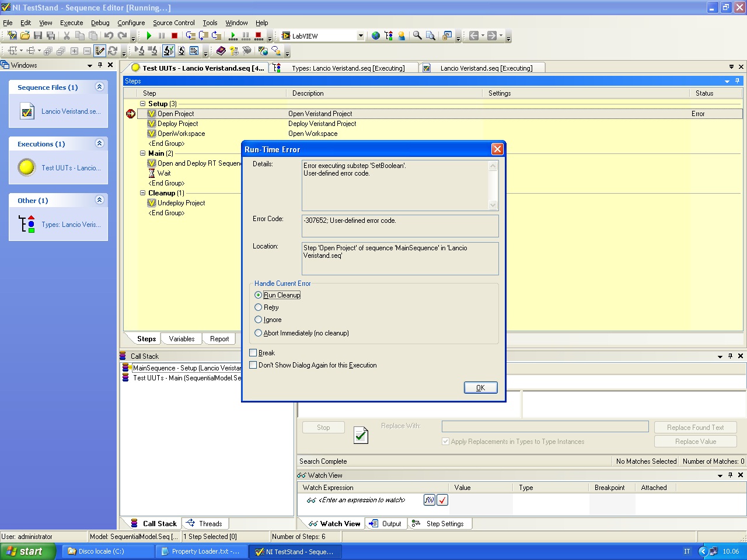
Task: Switch to the Threads tab
Action: tap(205, 524)
